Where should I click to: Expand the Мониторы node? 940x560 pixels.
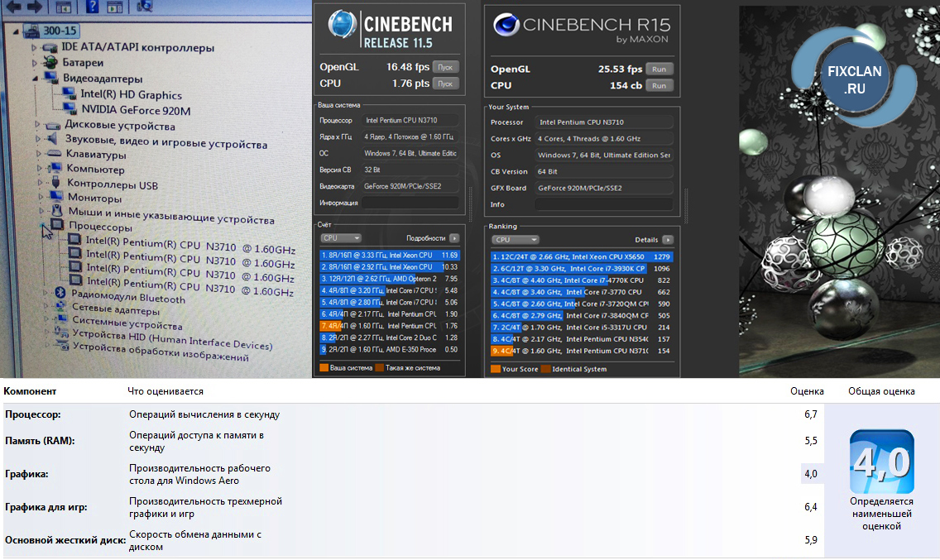pos(41,197)
